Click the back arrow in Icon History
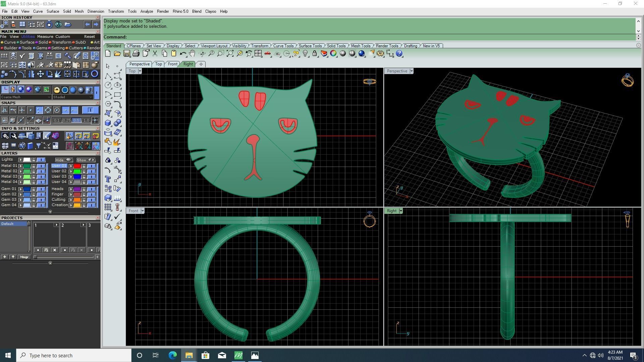The image size is (644, 362). click(x=87, y=24)
